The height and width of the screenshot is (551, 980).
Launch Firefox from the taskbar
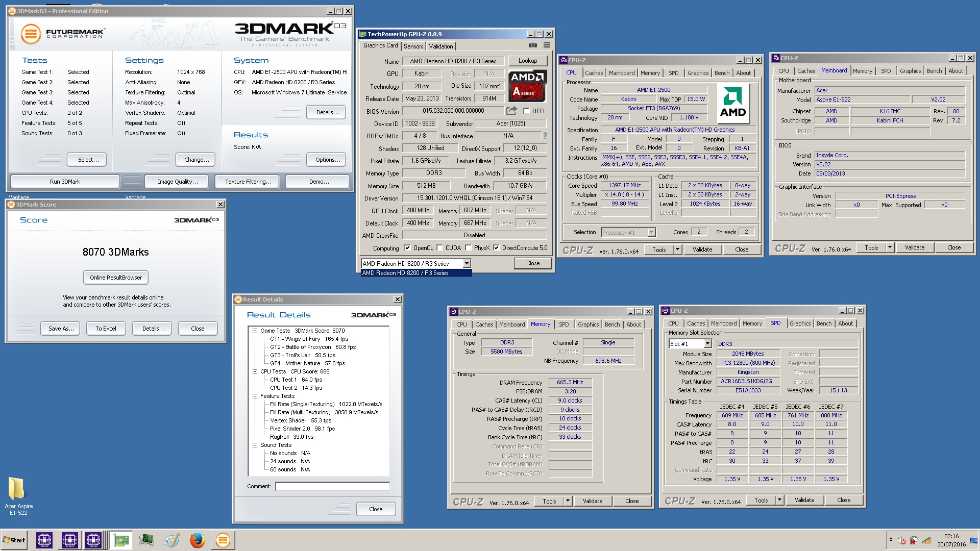197,540
